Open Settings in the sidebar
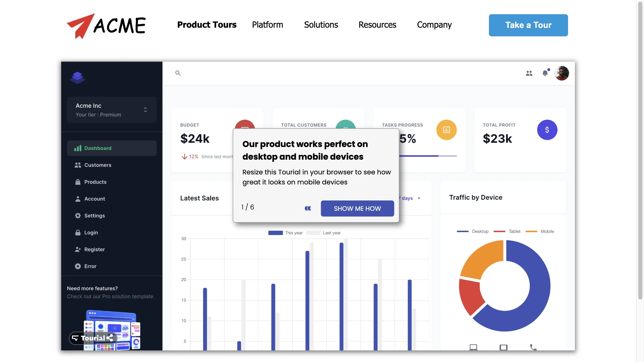Screen dimensions: 644x362 (x=112, y=216)
